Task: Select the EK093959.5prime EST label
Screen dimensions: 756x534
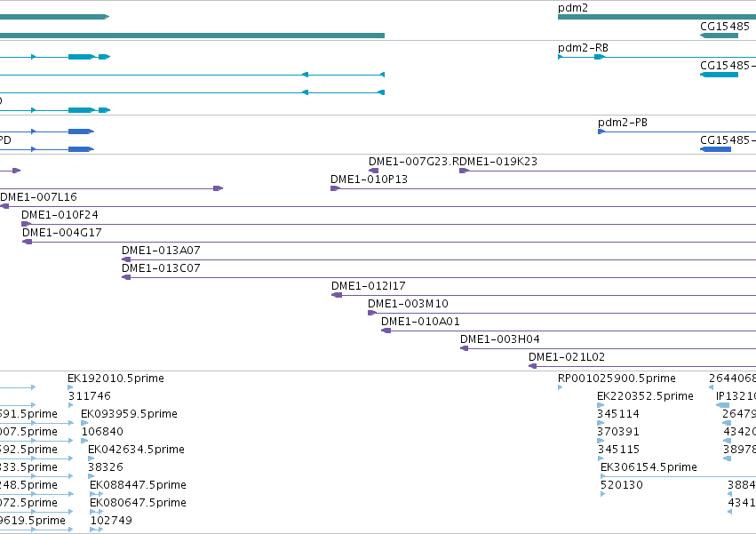Action: click(129, 414)
